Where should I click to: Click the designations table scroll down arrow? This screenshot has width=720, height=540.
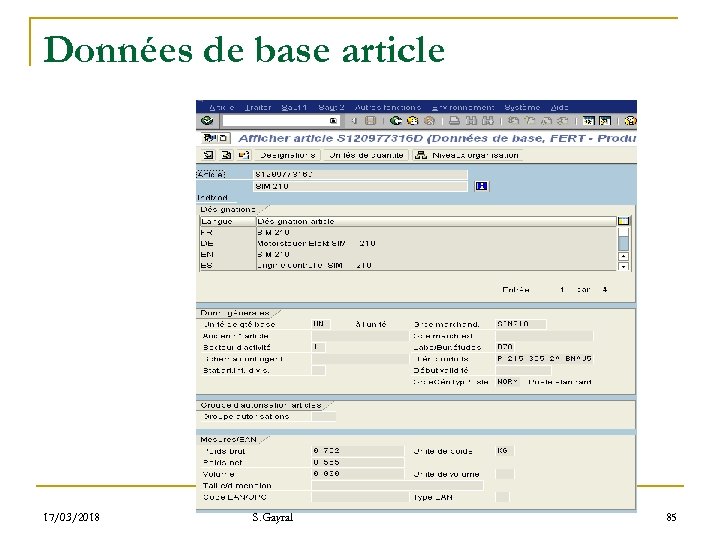coord(623,266)
